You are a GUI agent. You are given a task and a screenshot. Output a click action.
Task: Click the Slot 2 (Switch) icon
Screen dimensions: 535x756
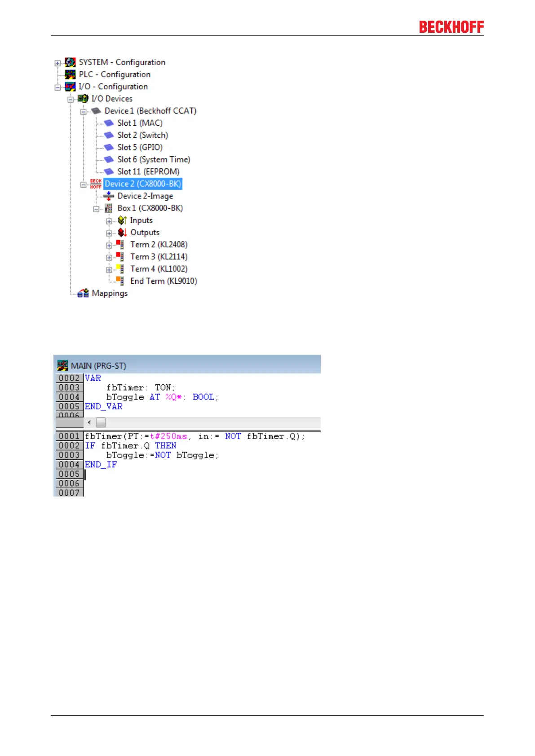pos(109,135)
